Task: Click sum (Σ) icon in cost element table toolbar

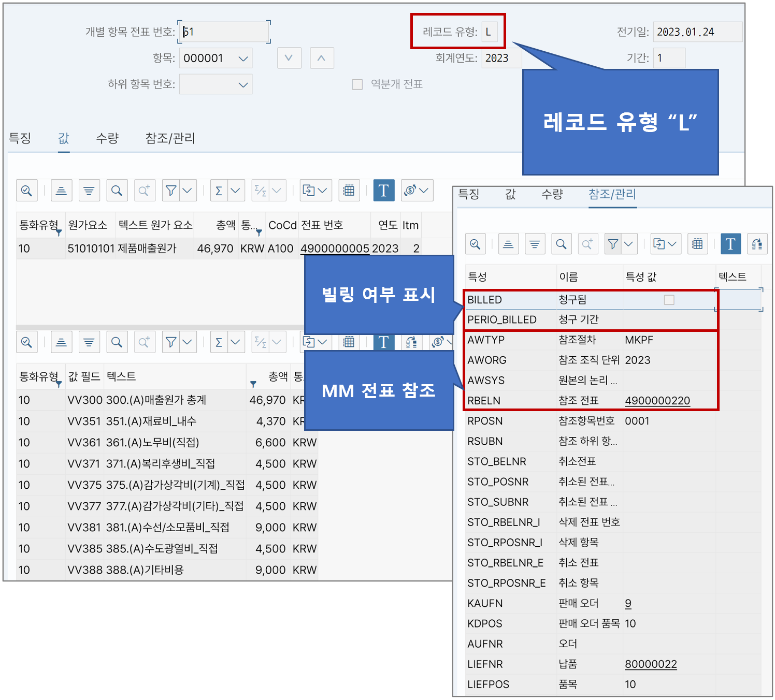Action: tap(219, 191)
